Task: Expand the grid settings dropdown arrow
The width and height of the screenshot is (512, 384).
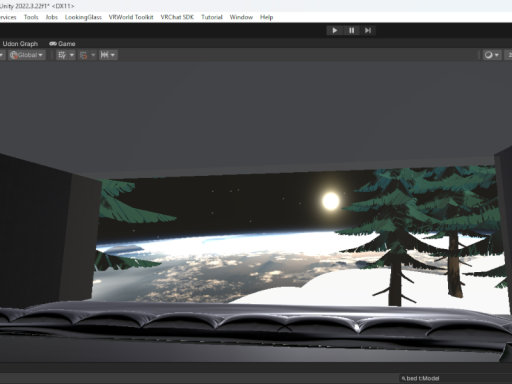Action: coord(72,55)
